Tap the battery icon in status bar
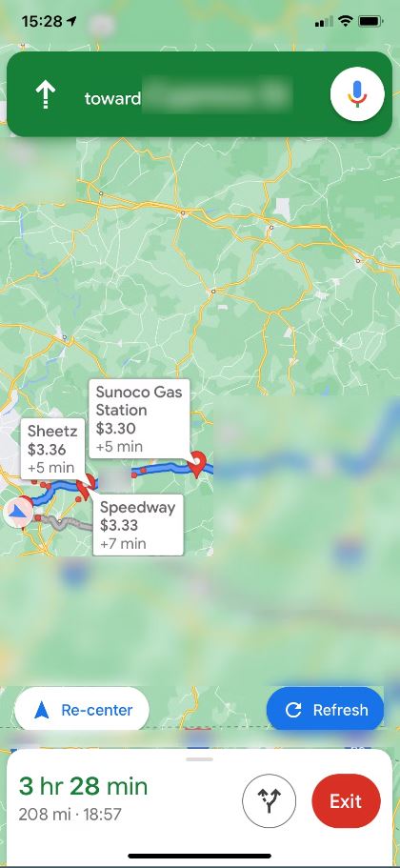 click(370, 22)
